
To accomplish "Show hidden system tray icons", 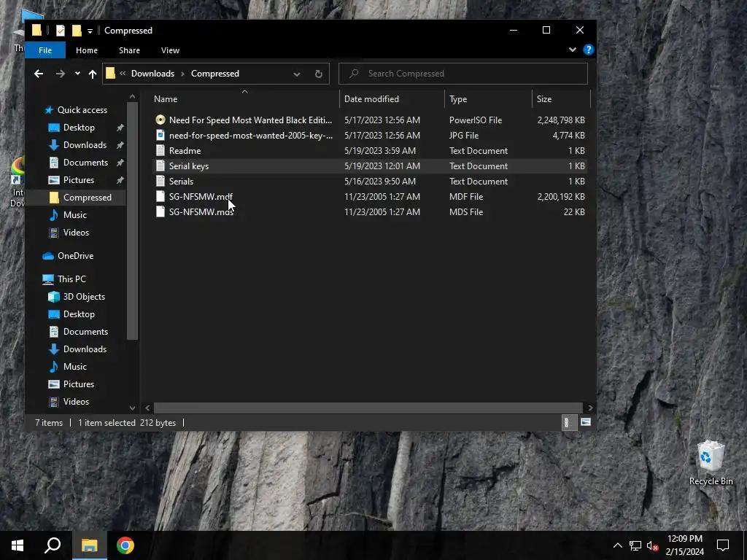I will click(617, 545).
